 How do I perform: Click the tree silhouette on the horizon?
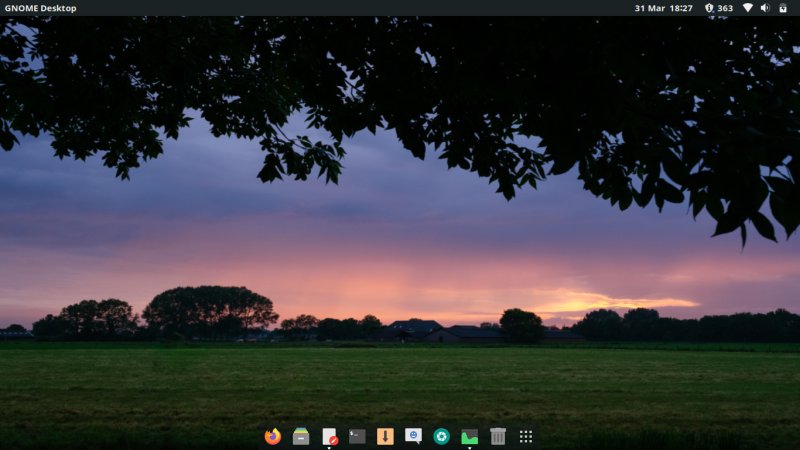click(x=209, y=310)
